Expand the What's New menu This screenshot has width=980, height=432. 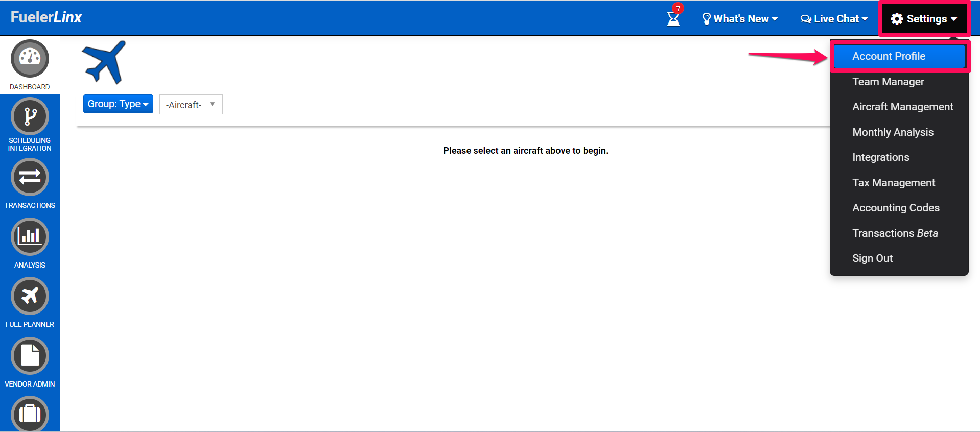pyautogui.click(x=740, y=19)
